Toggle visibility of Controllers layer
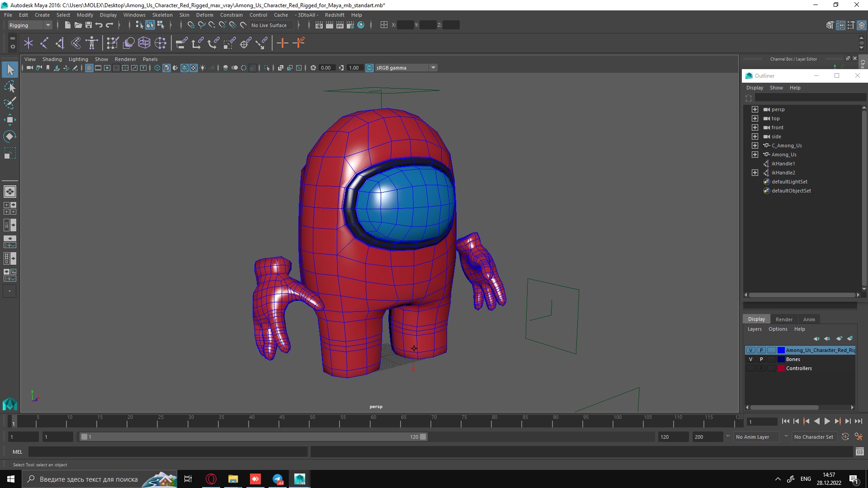 click(751, 368)
